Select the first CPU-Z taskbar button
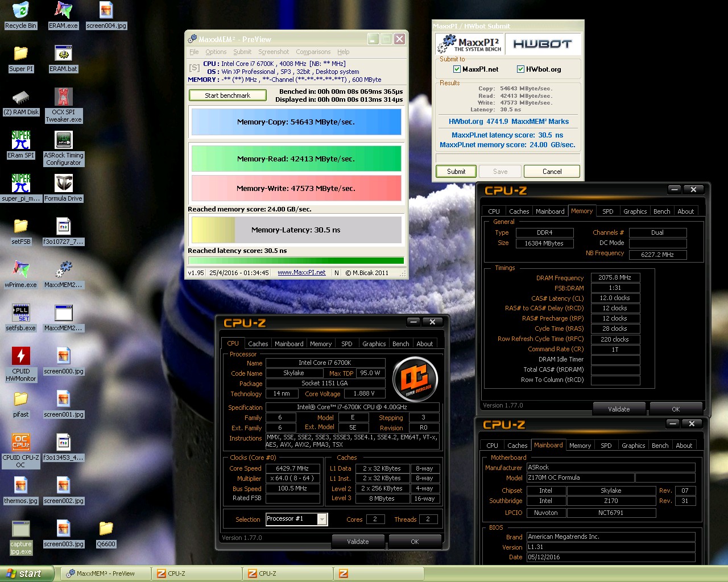Image resolution: width=728 pixels, height=582 pixels. pyautogui.click(x=197, y=574)
